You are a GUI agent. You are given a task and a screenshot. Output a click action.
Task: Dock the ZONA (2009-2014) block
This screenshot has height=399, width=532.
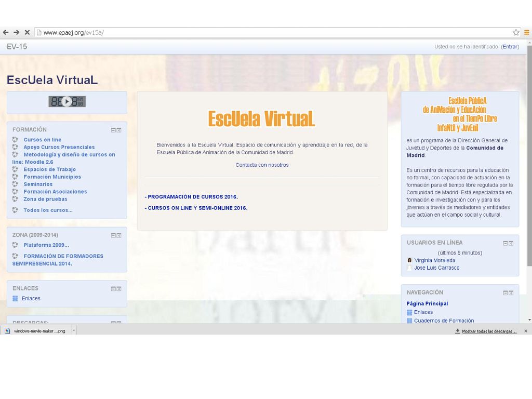pyautogui.click(x=119, y=235)
